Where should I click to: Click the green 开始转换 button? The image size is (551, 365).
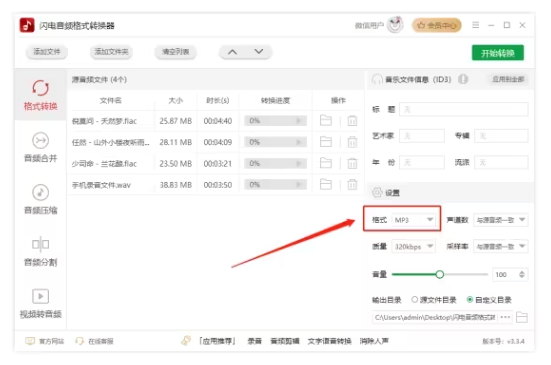pyautogui.click(x=498, y=53)
